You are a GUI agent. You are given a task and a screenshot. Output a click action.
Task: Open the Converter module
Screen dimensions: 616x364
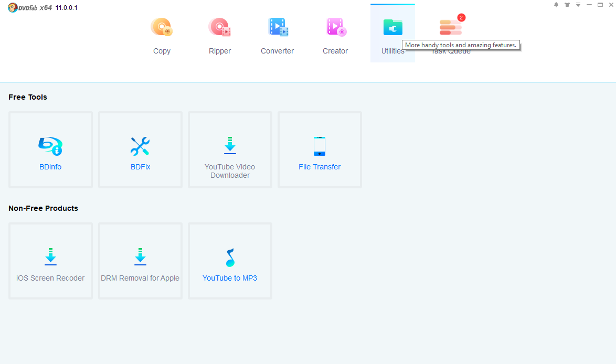pyautogui.click(x=278, y=35)
